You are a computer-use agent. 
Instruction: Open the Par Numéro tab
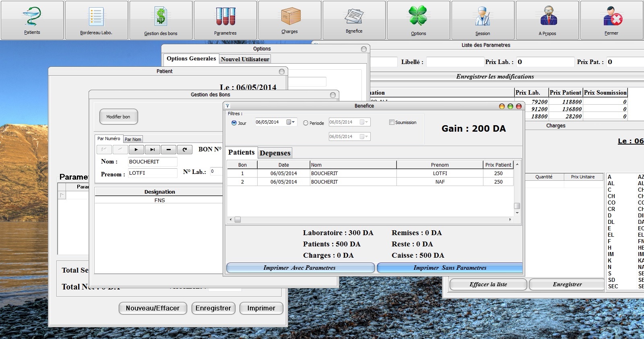click(109, 138)
